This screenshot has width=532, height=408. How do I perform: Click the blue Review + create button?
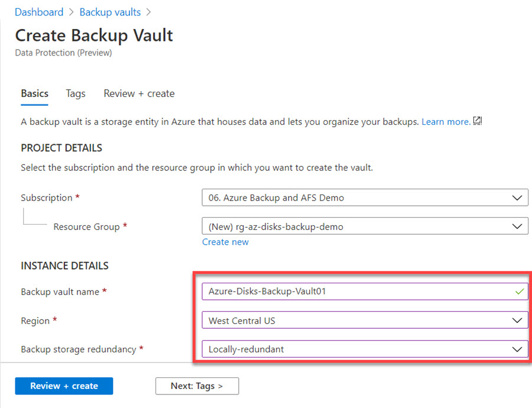64,386
